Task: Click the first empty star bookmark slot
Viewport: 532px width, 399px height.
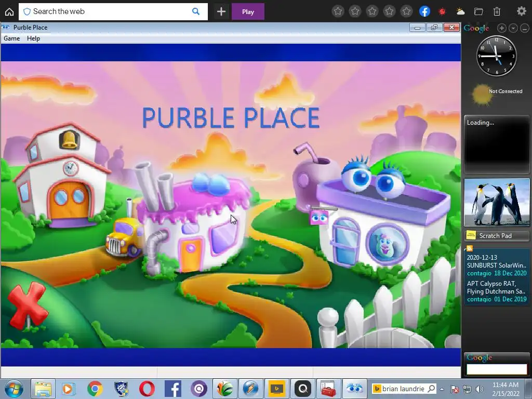Action: pyautogui.click(x=338, y=11)
